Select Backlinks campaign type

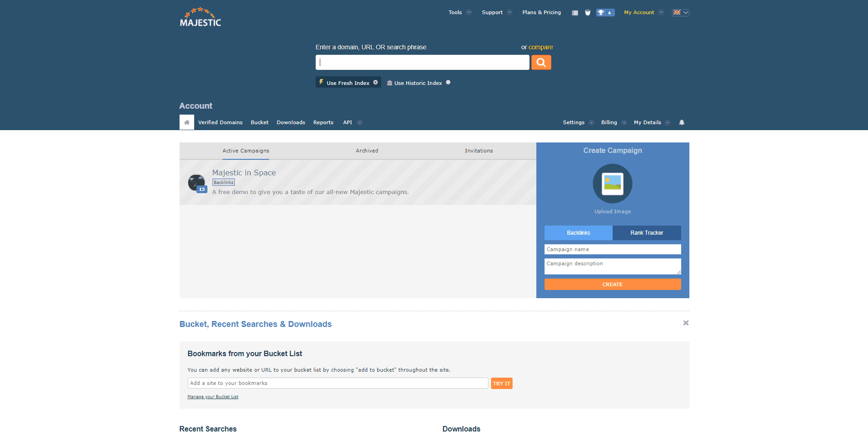coord(578,233)
